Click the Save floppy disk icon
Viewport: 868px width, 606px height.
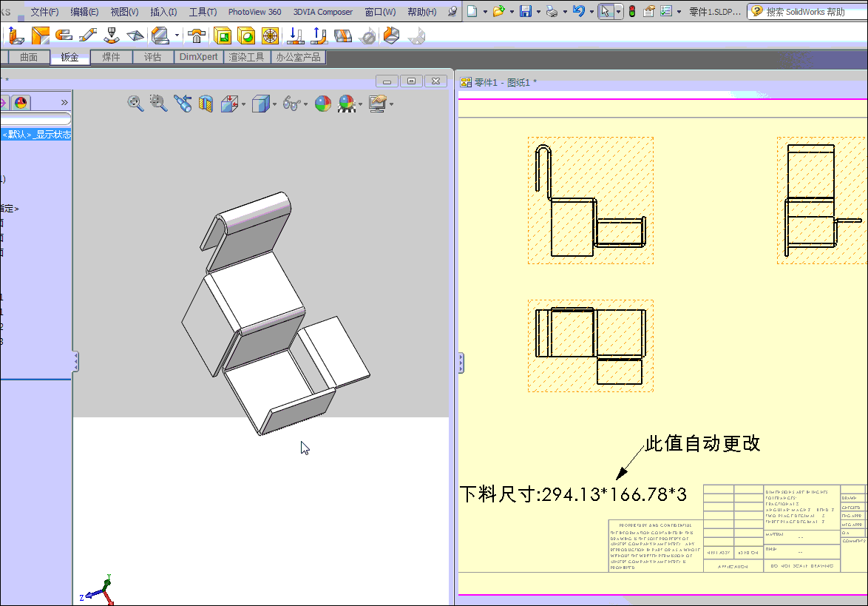526,11
